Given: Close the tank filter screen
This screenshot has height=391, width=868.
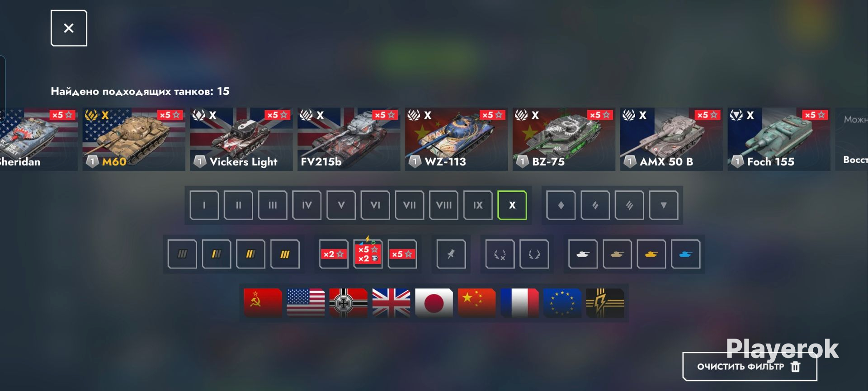Looking at the screenshot, I should 69,28.
